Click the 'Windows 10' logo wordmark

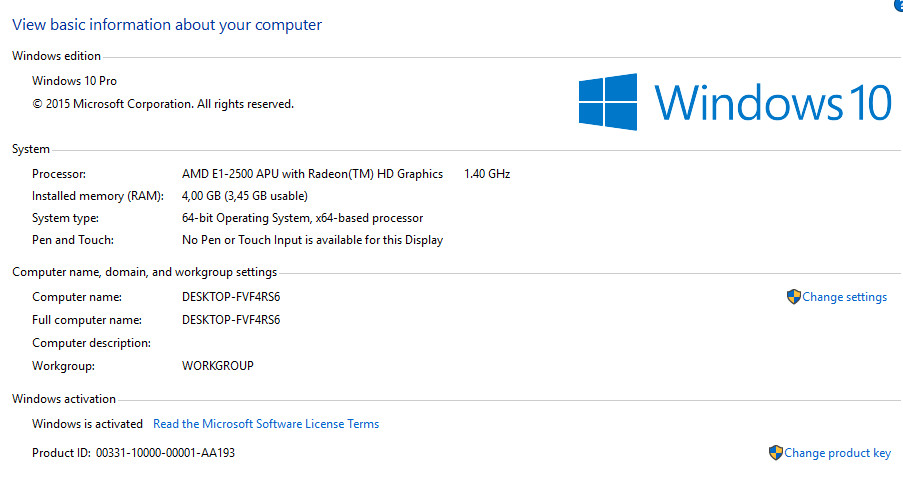pyautogui.click(x=773, y=103)
